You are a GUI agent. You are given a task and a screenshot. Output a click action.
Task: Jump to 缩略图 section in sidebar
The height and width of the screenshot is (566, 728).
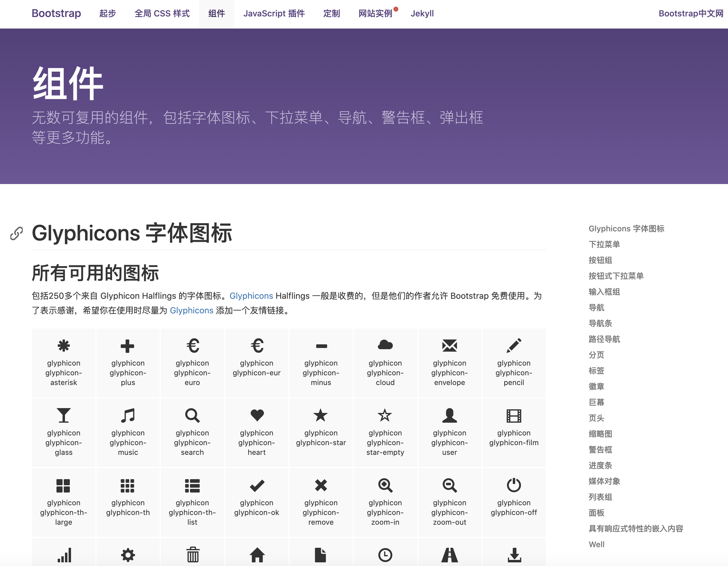coord(600,434)
